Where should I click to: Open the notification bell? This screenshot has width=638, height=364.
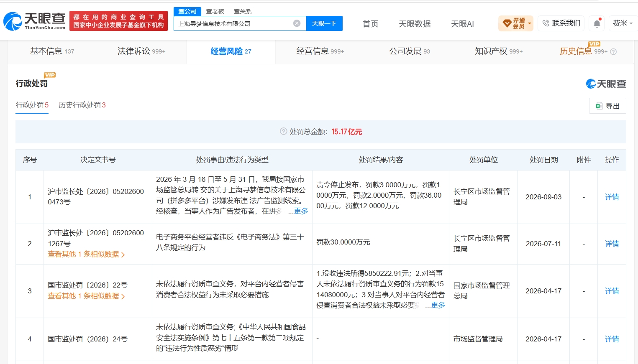[597, 23]
